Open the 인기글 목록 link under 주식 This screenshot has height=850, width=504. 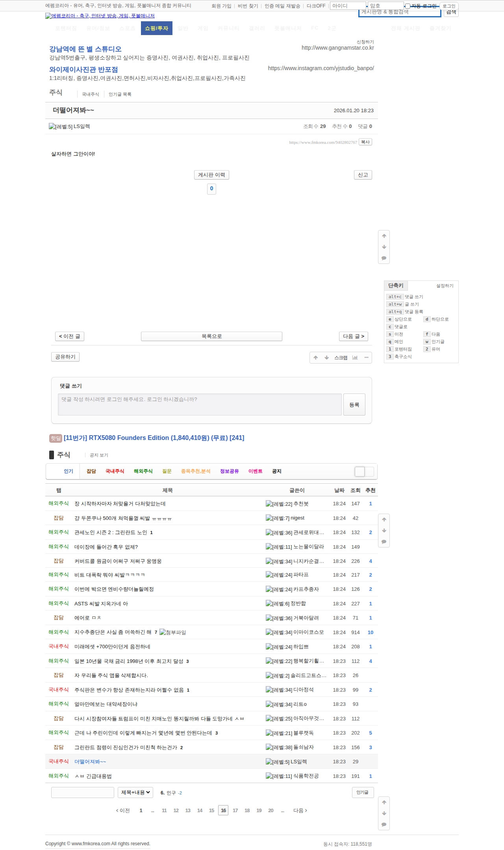pyautogui.click(x=120, y=95)
